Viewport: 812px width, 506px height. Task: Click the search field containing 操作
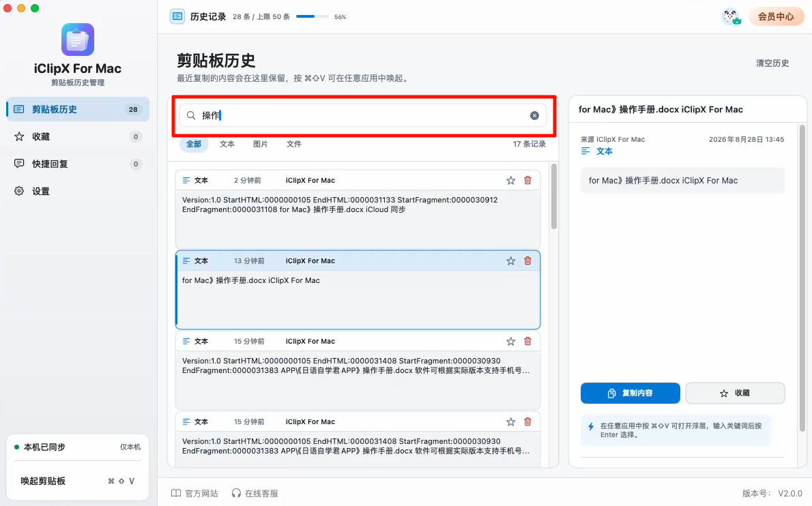(x=363, y=115)
